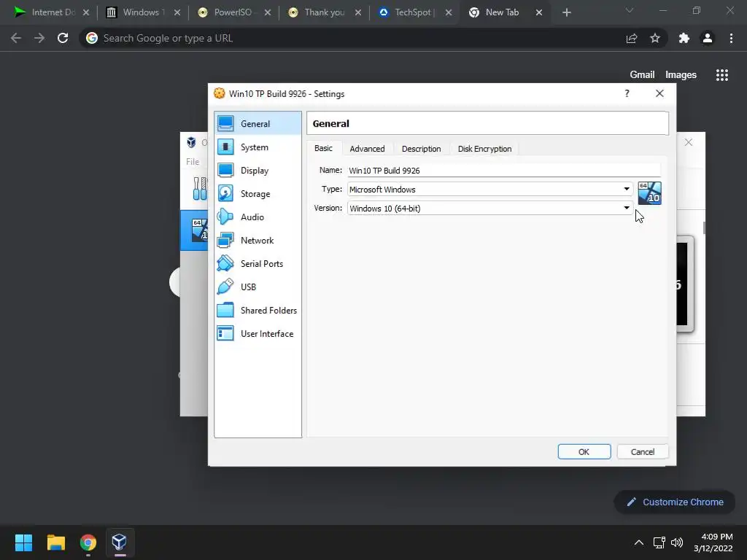Open the Images link

(x=681, y=75)
